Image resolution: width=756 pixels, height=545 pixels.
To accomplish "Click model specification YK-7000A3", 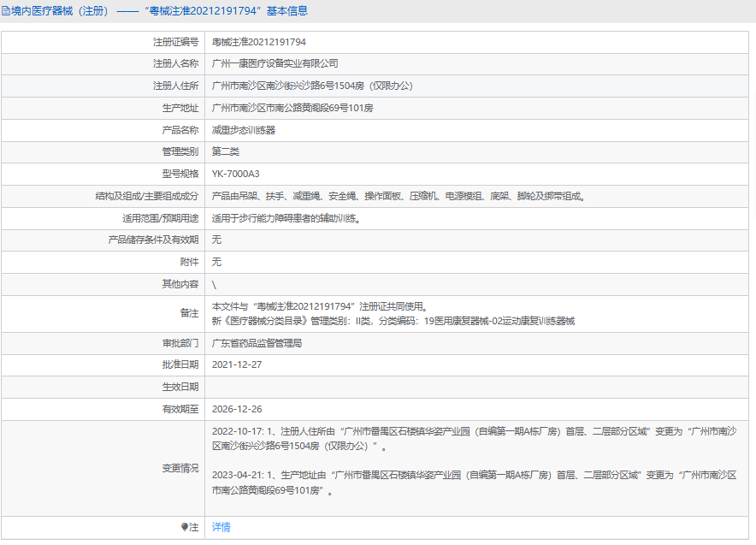I will point(235,174).
